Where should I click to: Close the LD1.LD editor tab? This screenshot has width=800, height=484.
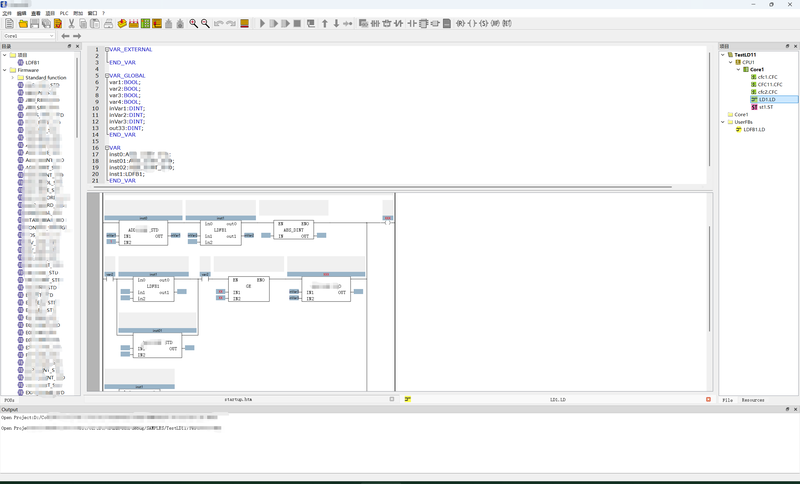click(708, 399)
